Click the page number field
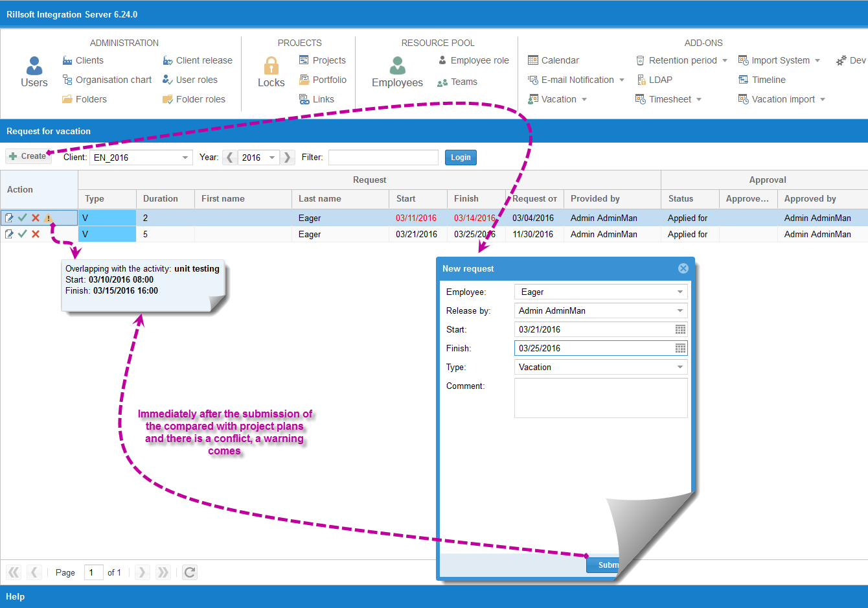Screen dimensions: 868x608 [x=94, y=572]
